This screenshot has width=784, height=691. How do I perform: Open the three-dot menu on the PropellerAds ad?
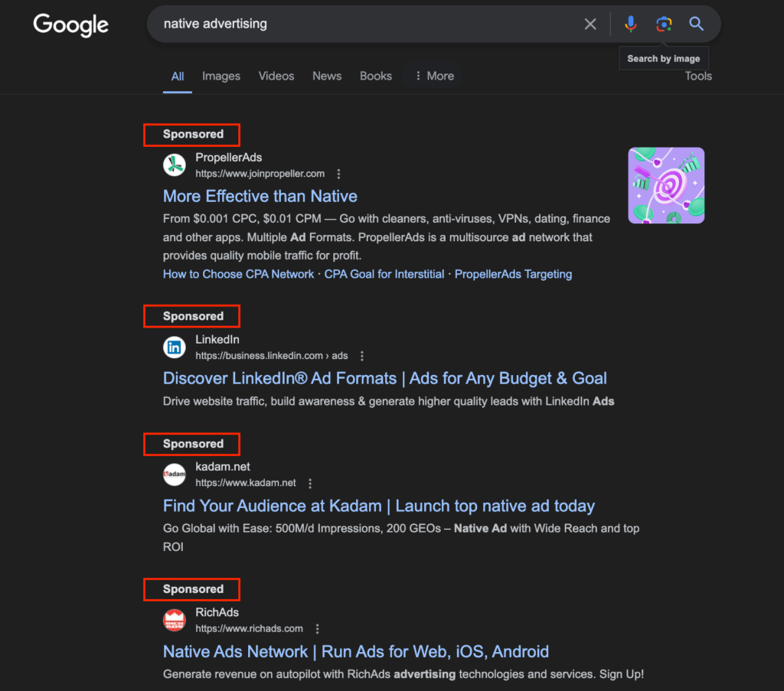338,174
